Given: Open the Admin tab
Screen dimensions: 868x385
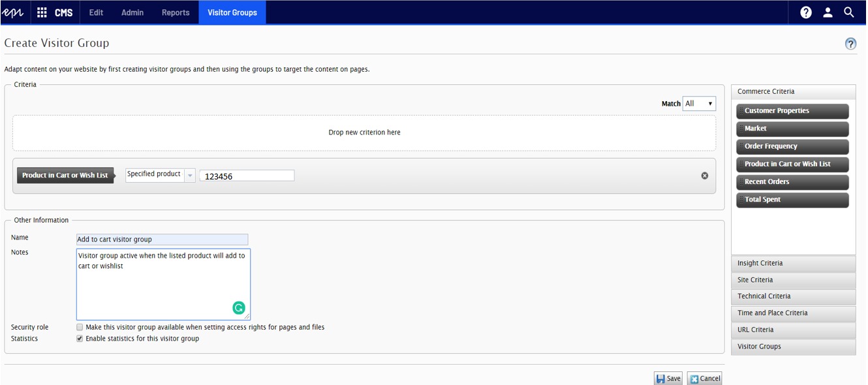Looking at the screenshot, I should click(132, 12).
